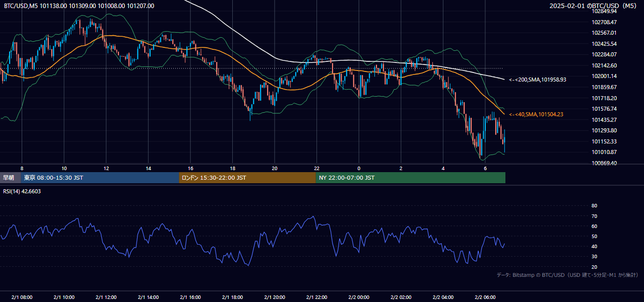Click price axis value 101576.74
The image size is (644, 302).
(604, 109)
